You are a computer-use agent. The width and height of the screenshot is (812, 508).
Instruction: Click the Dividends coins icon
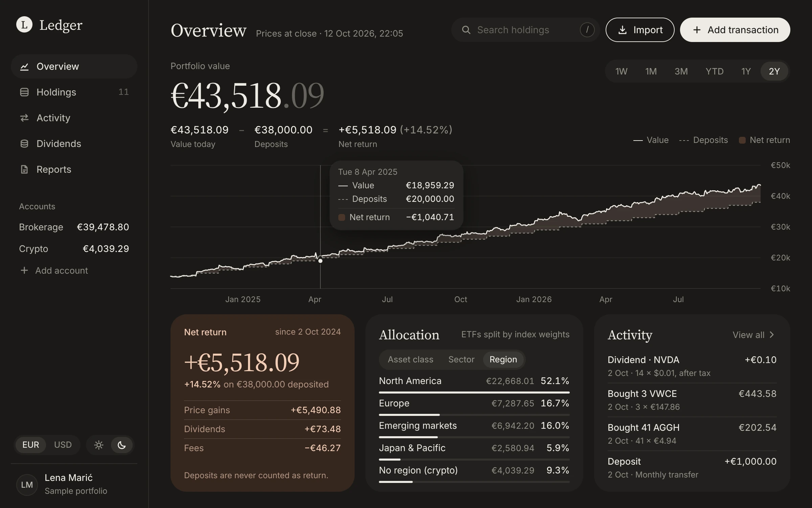(x=24, y=144)
